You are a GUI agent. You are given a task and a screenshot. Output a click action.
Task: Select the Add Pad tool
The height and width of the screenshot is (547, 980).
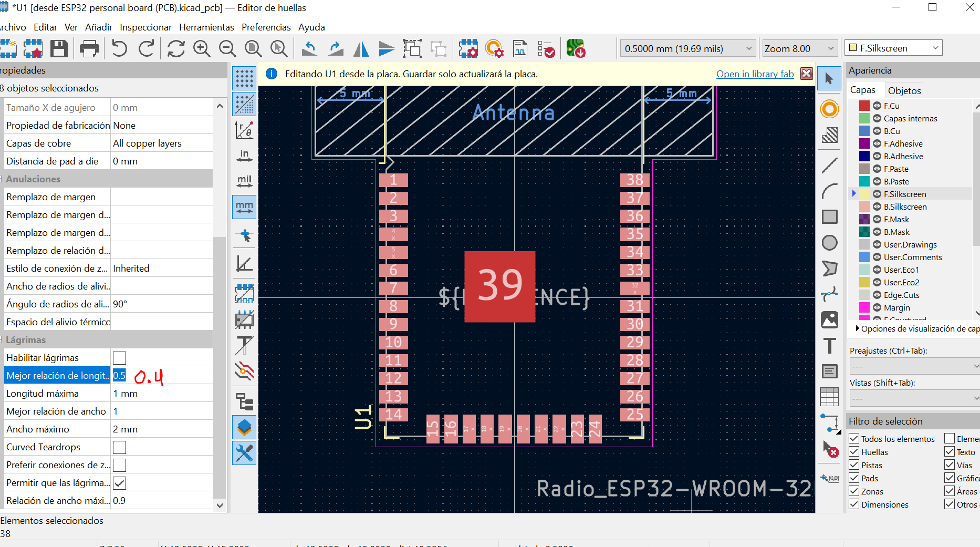point(829,109)
